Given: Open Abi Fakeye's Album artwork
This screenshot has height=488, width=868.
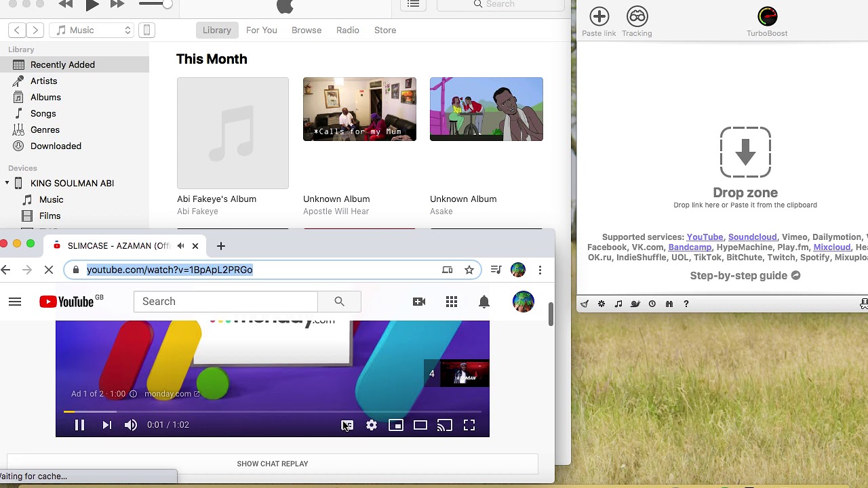Looking at the screenshot, I should (233, 133).
